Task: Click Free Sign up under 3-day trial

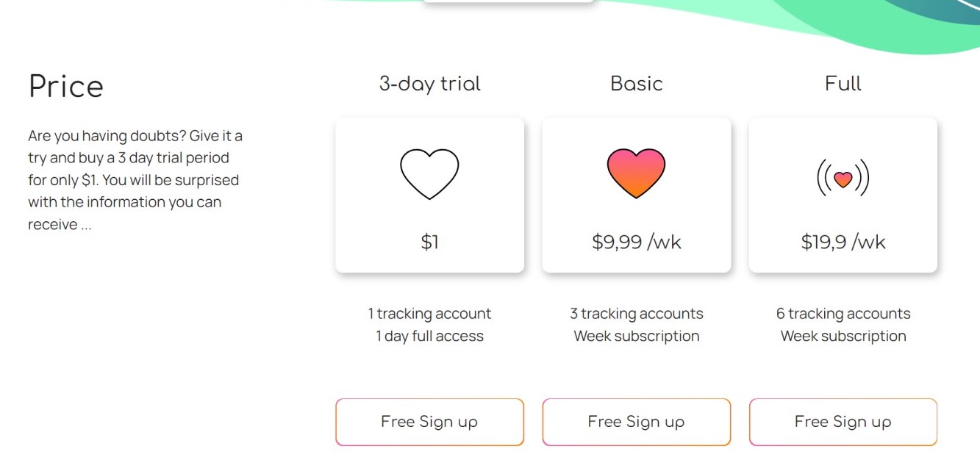Action: [429, 422]
